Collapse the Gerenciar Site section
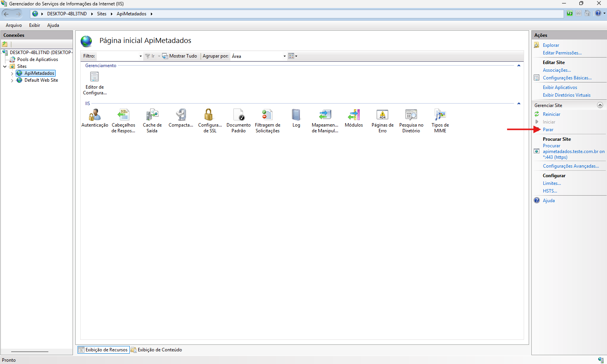 point(600,105)
